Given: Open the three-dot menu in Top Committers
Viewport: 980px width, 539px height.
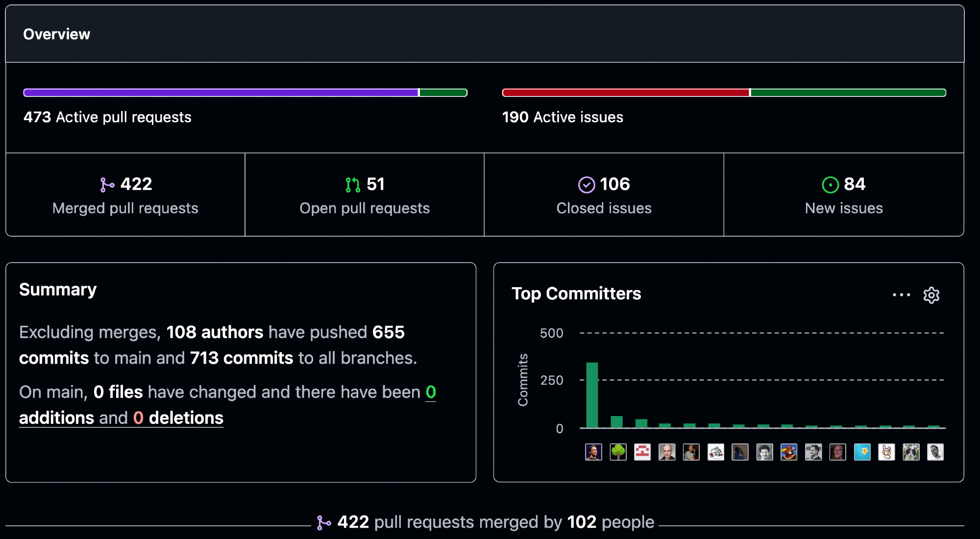Looking at the screenshot, I should [x=901, y=295].
